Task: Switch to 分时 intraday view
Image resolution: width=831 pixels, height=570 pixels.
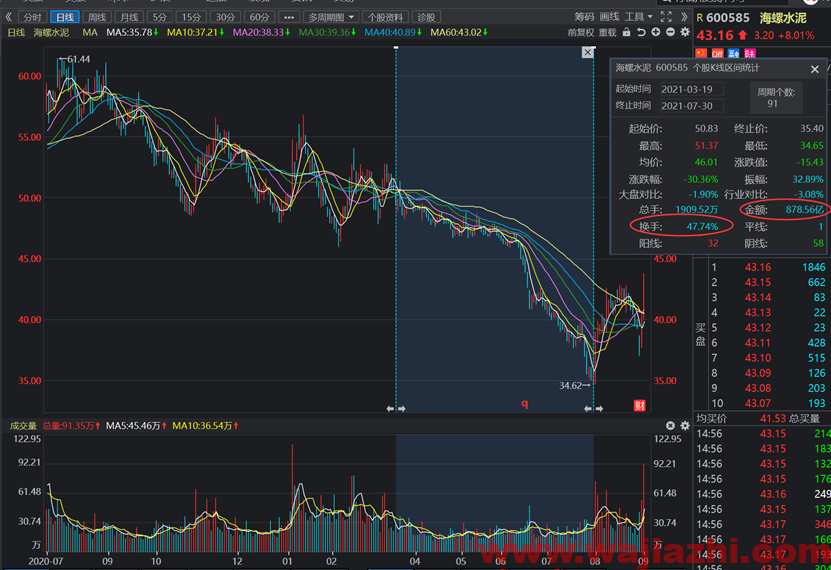Action: [x=32, y=17]
